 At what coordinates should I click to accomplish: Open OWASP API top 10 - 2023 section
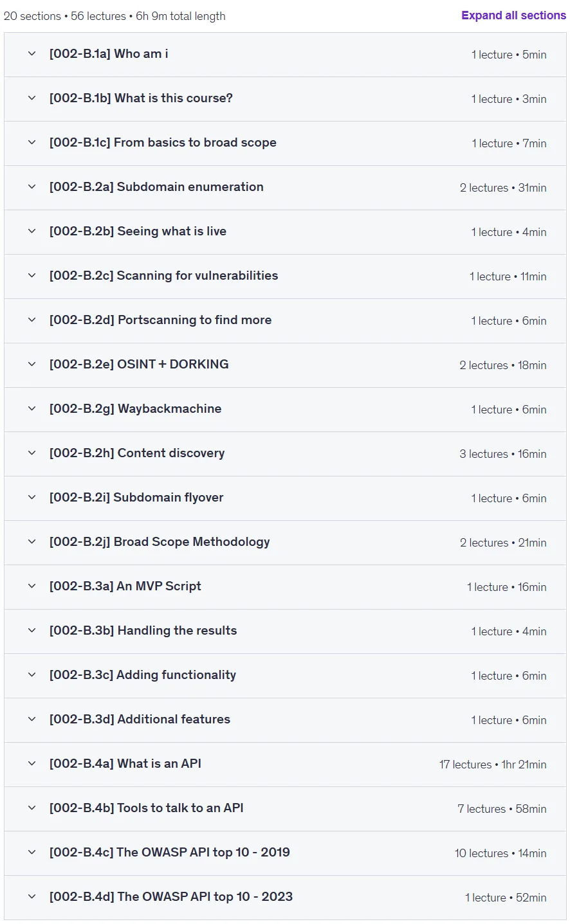tap(285, 897)
